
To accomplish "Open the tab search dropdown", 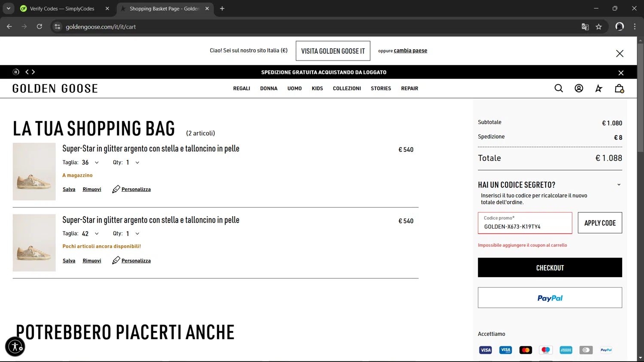I will point(8,9).
